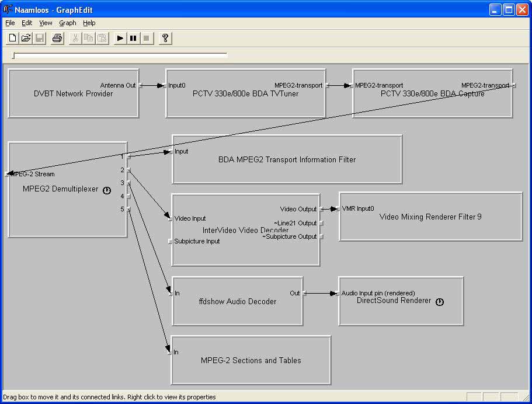This screenshot has width=532, height=404.
Task: Pause the filter graph
Action: tap(133, 38)
